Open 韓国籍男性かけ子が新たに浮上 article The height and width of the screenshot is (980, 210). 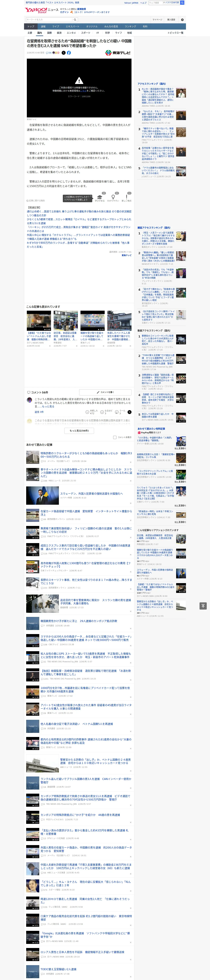[x=79, y=621]
